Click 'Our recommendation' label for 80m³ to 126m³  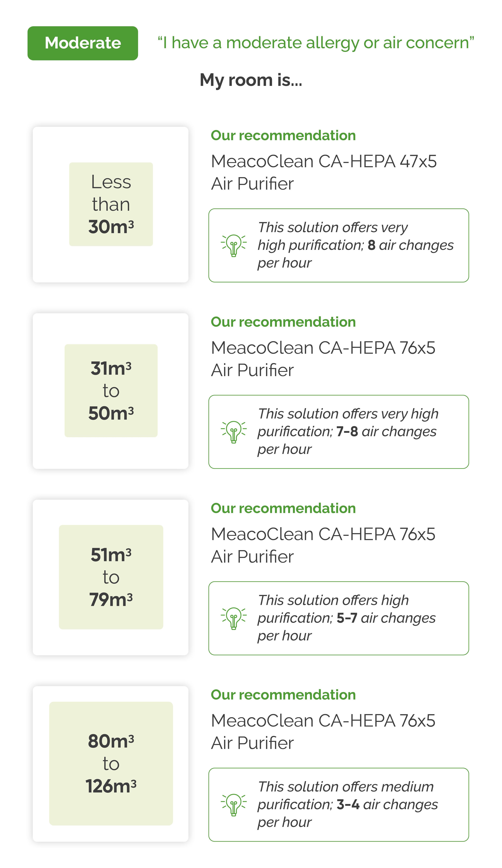[283, 695]
